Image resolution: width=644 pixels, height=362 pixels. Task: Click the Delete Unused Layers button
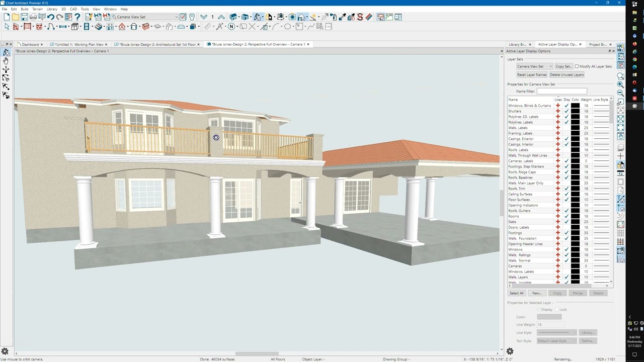(x=567, y=74)
